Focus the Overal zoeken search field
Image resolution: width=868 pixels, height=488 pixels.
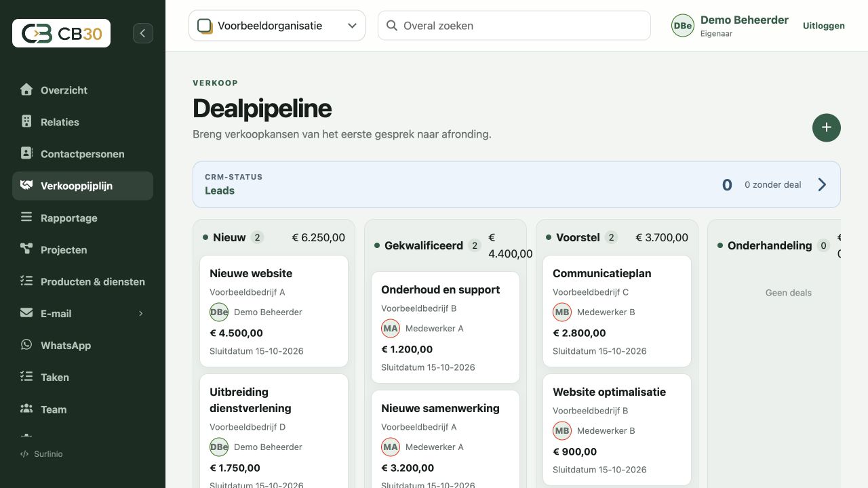point(514,26)
